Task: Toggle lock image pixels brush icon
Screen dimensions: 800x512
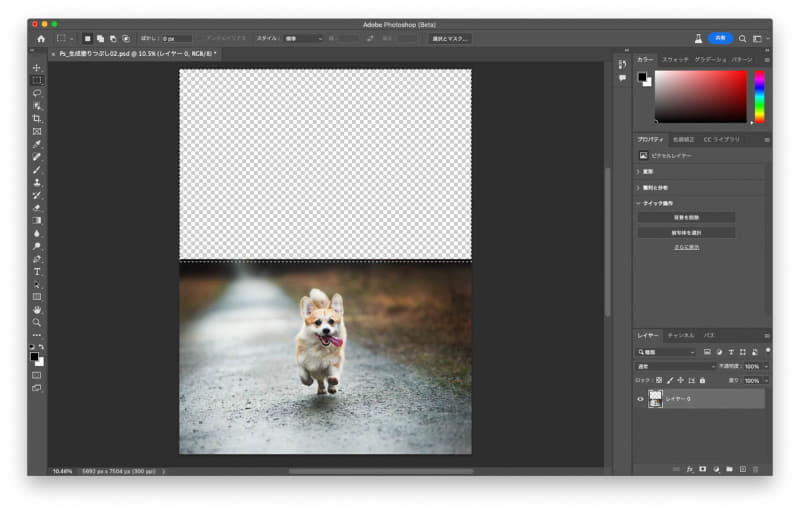Action: [x=670, y=380]
